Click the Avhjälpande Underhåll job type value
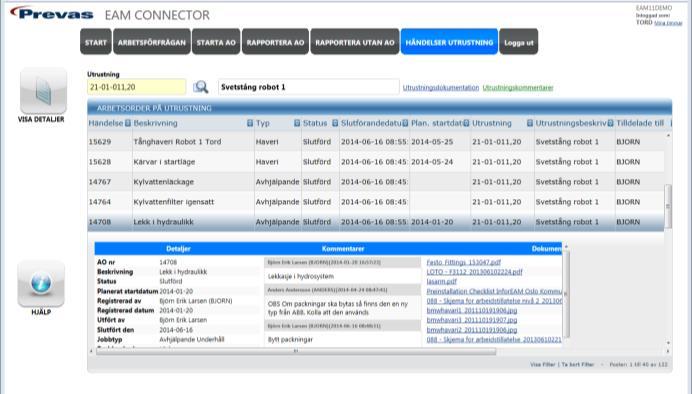 pyautogui.click(x=192, y=339)
